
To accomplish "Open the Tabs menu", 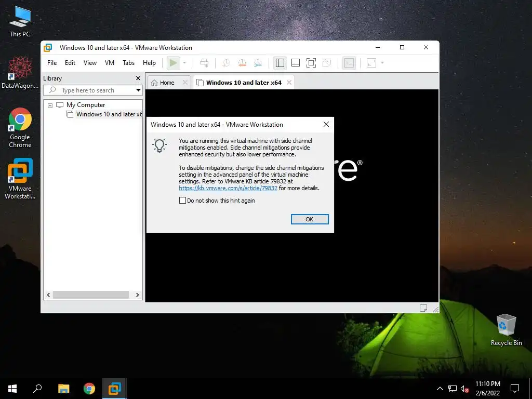I will [x=129, y=63].
